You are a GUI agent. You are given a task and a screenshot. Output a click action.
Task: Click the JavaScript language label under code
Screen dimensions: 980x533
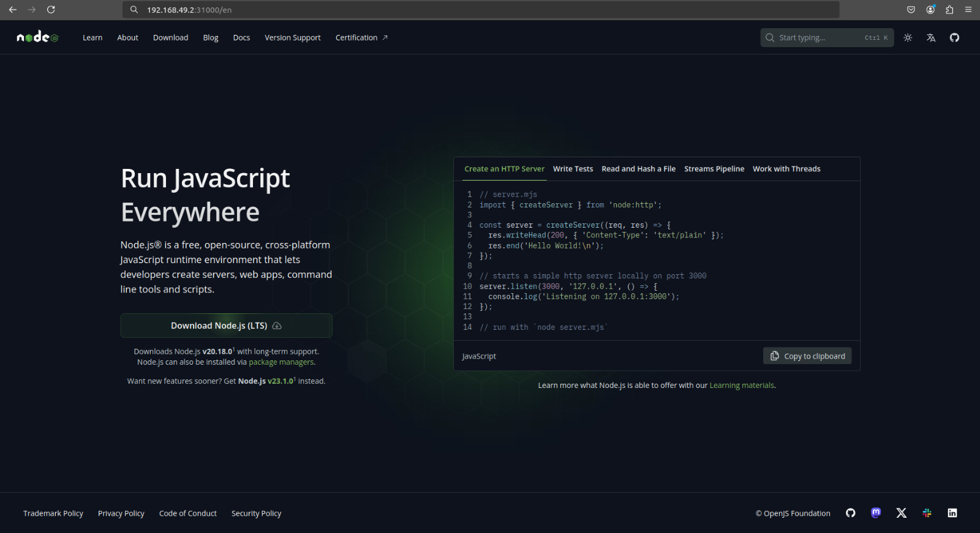[x=479, y=356]
